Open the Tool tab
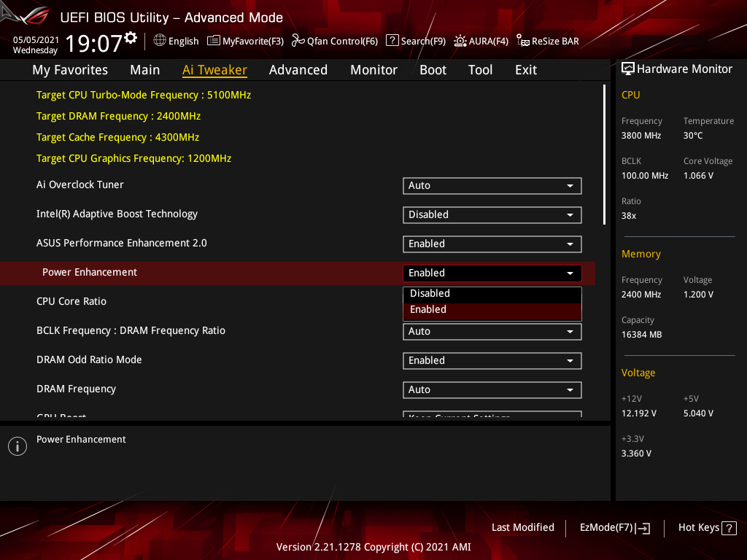The width and height of the screenshot is (747, 560). pos(480,70)
